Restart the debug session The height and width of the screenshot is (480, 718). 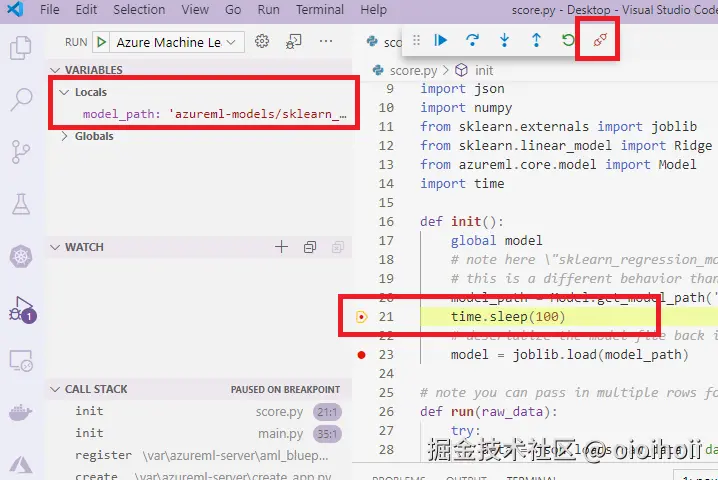pyautogui.click(x=568, y=40)
